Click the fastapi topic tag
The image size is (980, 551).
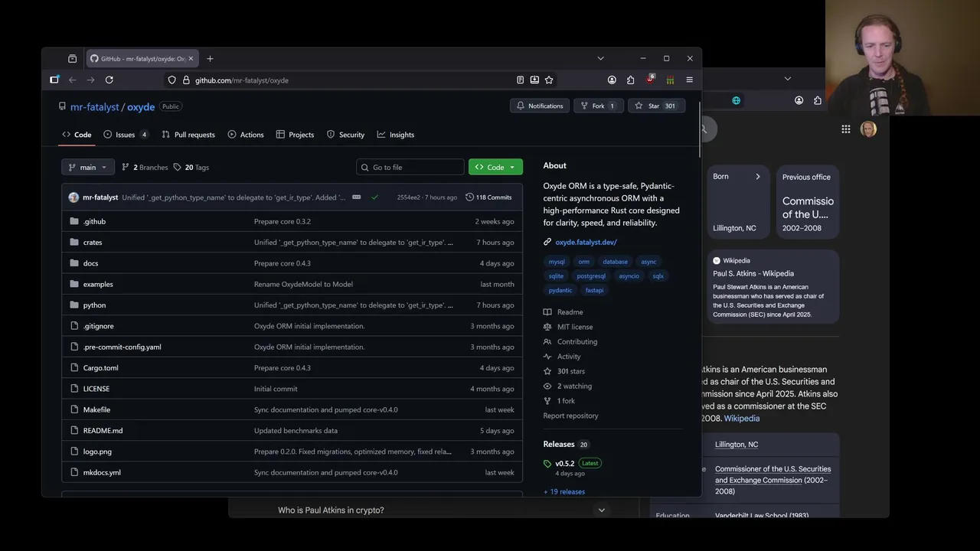coord(594,290)
